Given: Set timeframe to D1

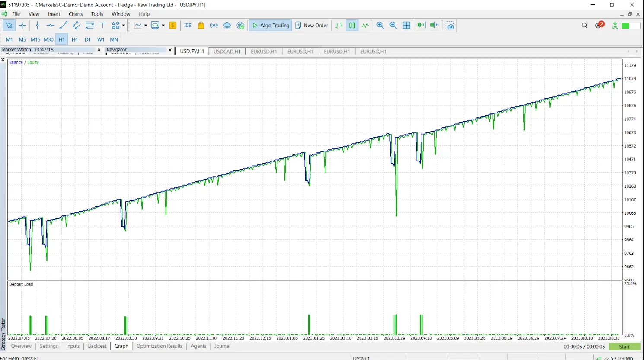Looking at the screenshot, I should point(88,39).
